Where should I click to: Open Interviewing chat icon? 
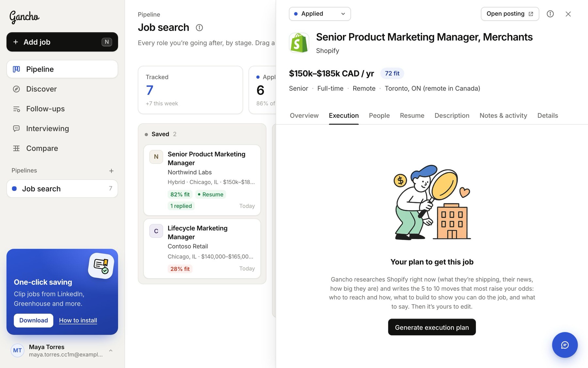(16, 129)
